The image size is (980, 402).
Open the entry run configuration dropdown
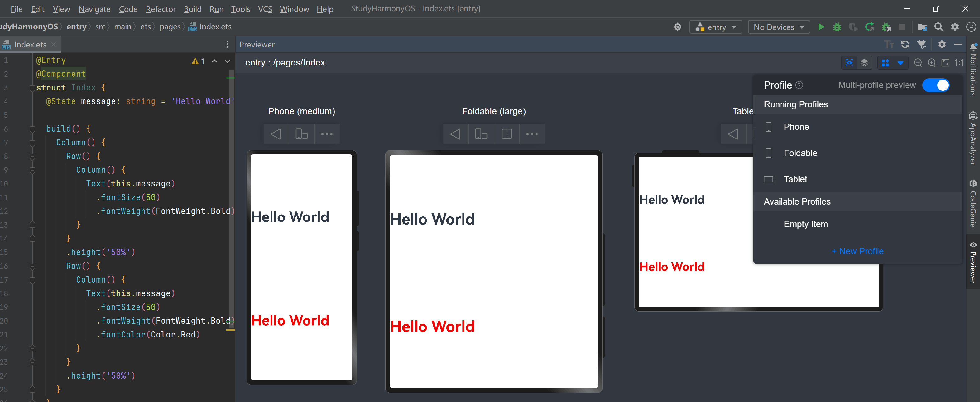716,27
